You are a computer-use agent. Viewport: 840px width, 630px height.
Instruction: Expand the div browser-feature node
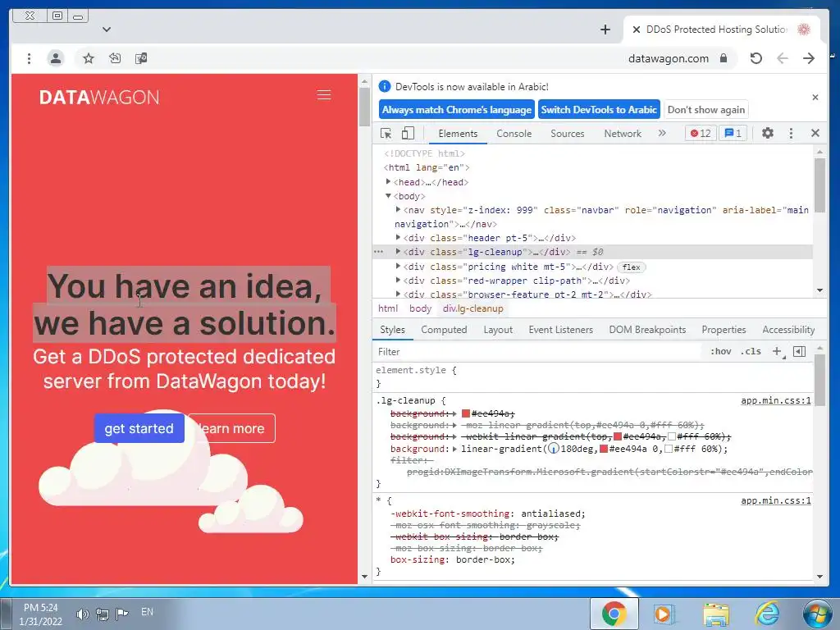pyautogui.click(x=398, y=294)
